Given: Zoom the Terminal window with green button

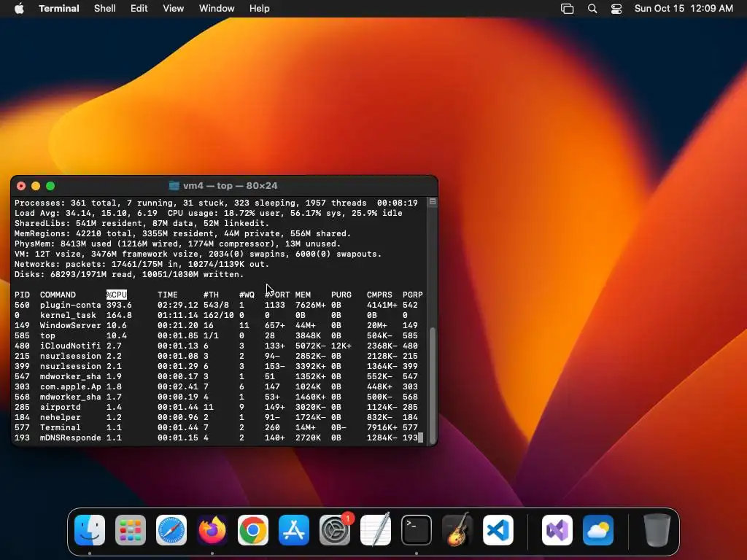Looking at the screenshot, I should click(50, 186).
